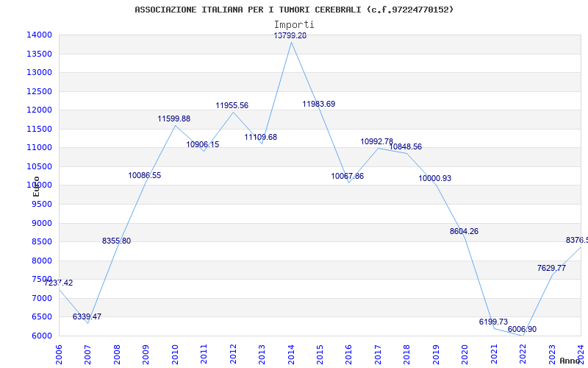Select data label 6199.73
This screenshot has height=368, width=588.
(493, 322)
